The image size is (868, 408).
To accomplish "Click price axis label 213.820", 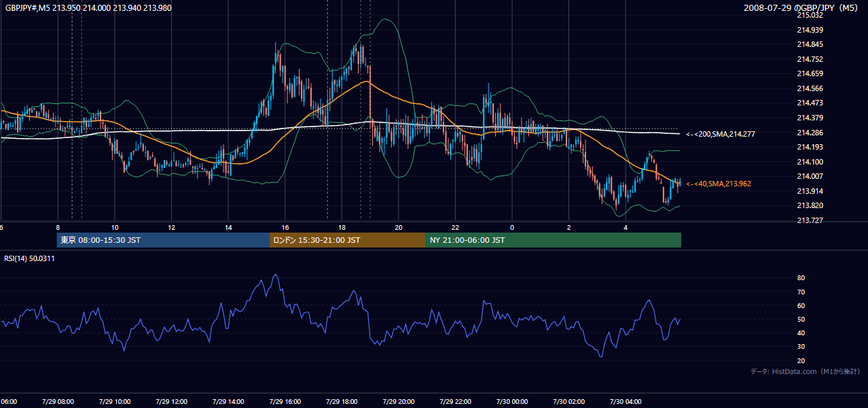I will pyautogui.click(x=810, y=205).
